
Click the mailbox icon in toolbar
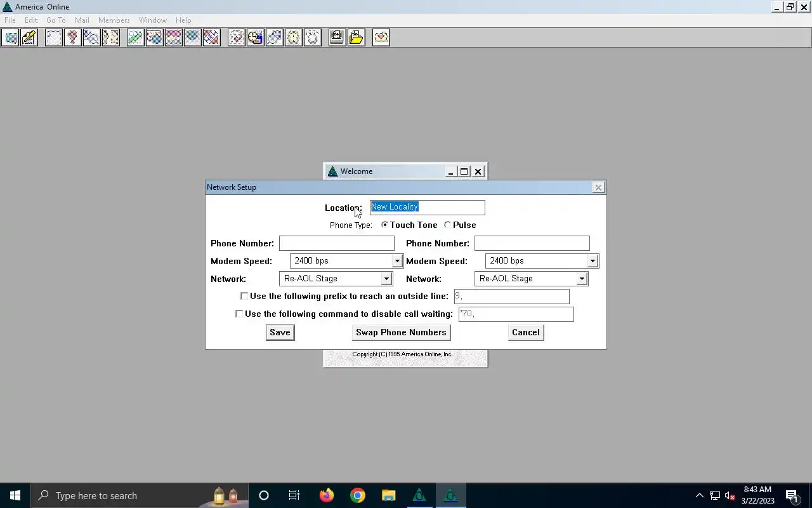point(10,37)
